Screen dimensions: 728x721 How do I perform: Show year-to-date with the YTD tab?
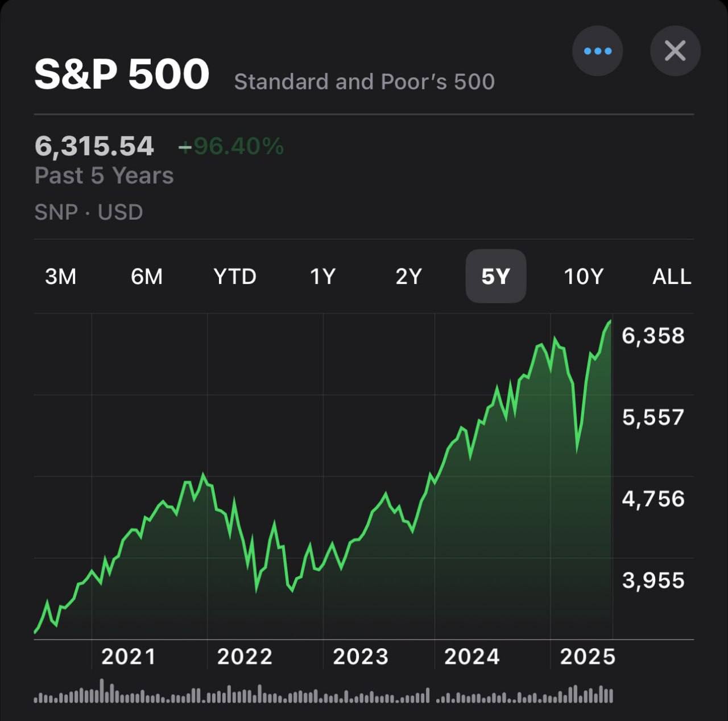click(x=235, y=277)
